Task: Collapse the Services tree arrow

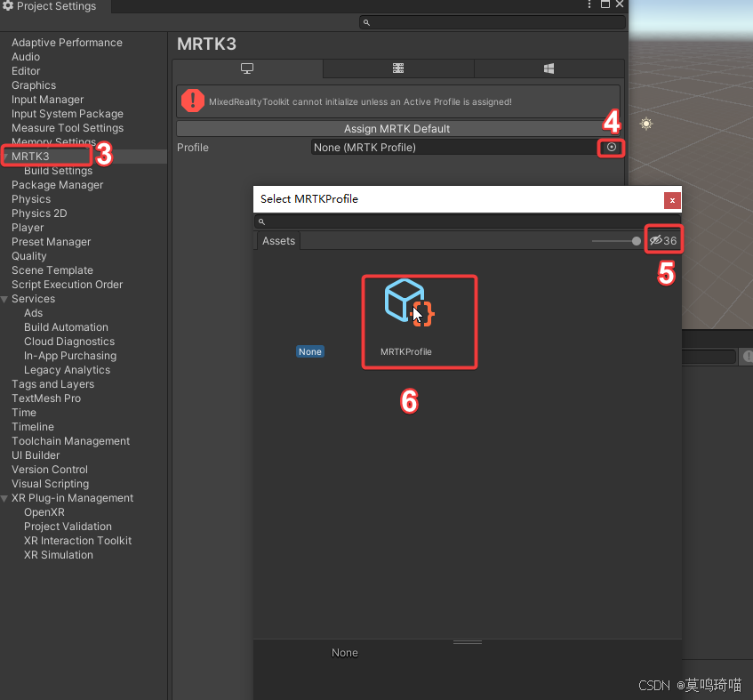Action: click(4, 300)
